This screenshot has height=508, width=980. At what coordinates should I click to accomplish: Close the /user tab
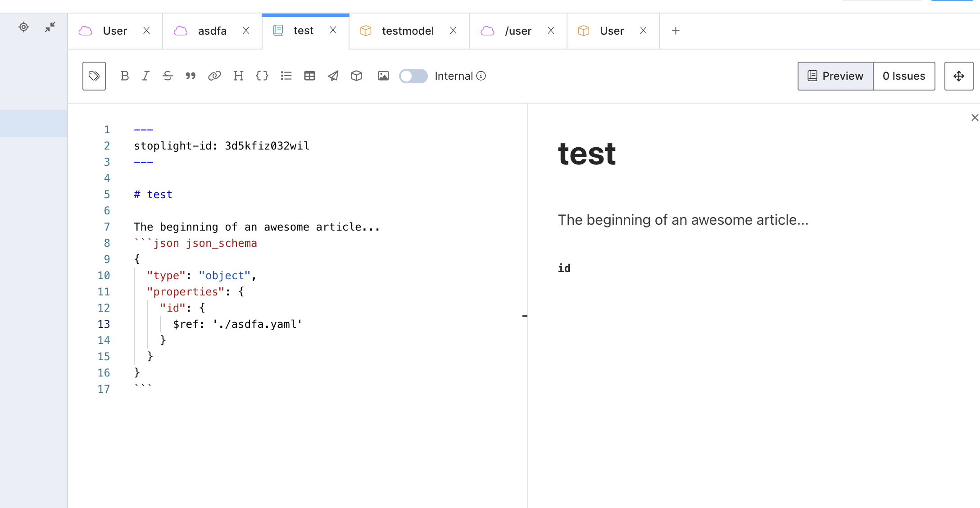(551, 30)
